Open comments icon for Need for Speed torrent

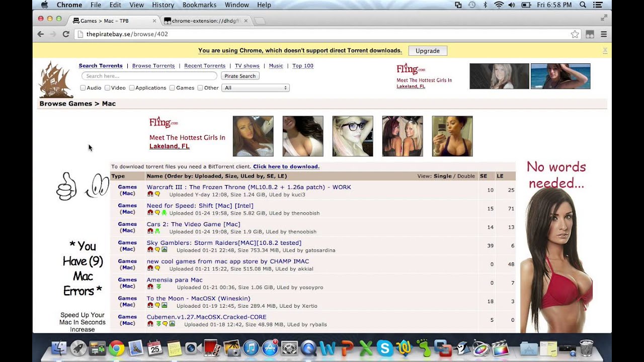[x=157, y=213]
